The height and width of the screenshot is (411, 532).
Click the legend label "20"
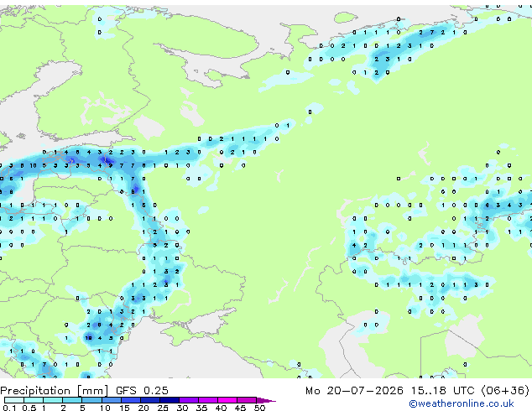tap(143, 408)
